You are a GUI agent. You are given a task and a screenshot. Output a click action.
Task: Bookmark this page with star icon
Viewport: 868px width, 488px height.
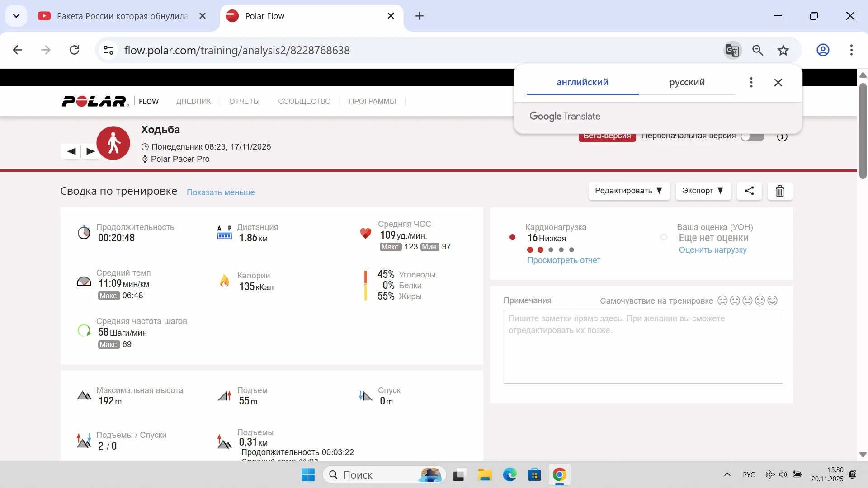point(783,50)
